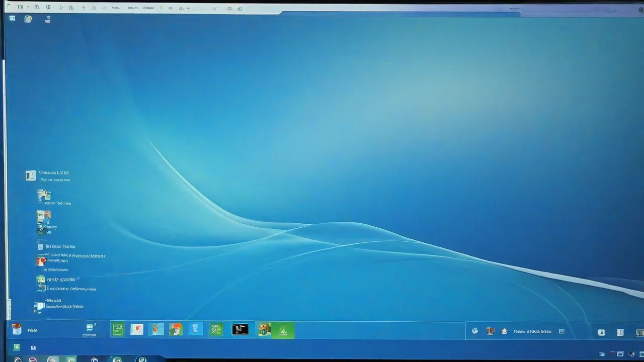Screen dimensions: 644x362
Task: Open the orange and green taskbar icon
Action: click(176, 329)
